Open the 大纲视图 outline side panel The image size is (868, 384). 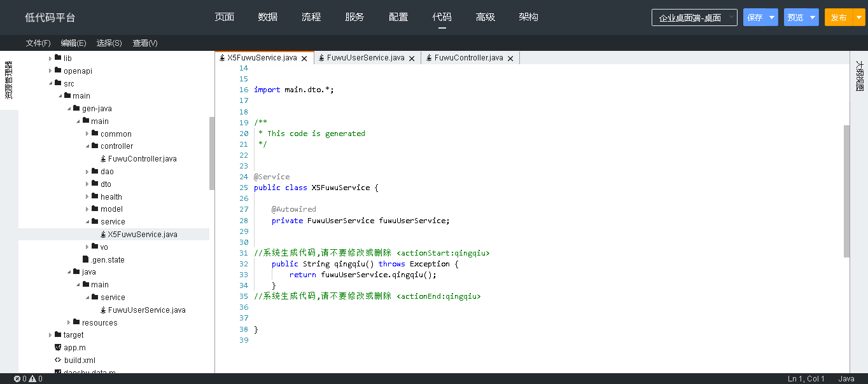(859, 76)
